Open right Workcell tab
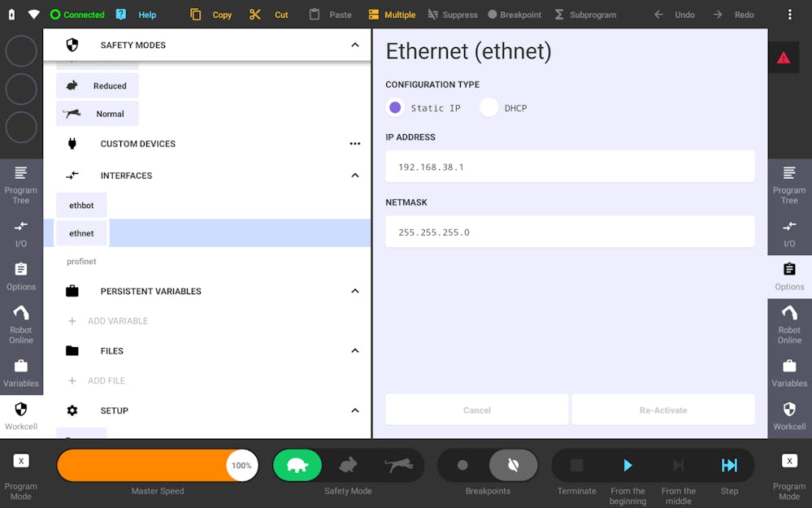812x508 pixels. point(789,416)
